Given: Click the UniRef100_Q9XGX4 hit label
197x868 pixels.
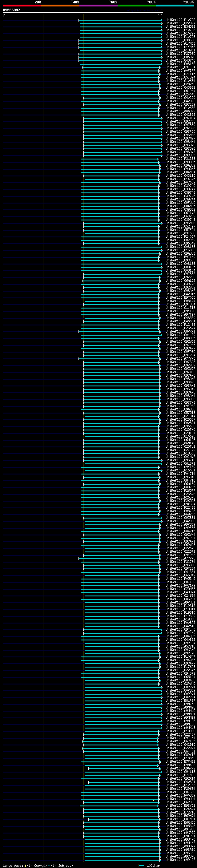Looking at the screenshot, I should click(180, 504).
